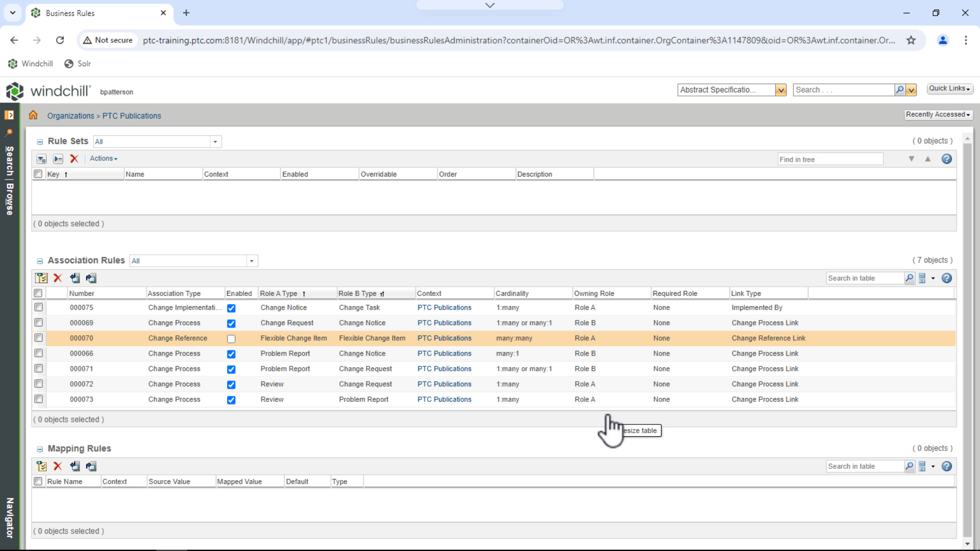Import association rules from file

click(x=75, y=278)
